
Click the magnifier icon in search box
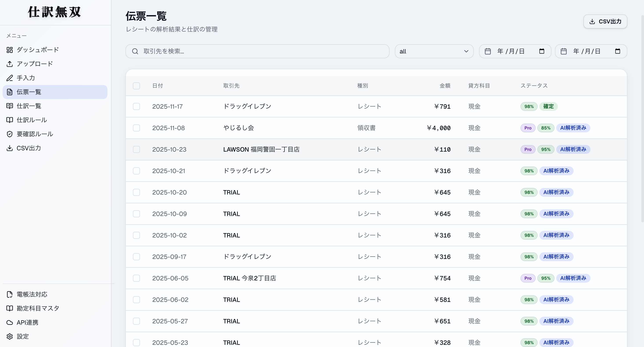coord(135,51)
